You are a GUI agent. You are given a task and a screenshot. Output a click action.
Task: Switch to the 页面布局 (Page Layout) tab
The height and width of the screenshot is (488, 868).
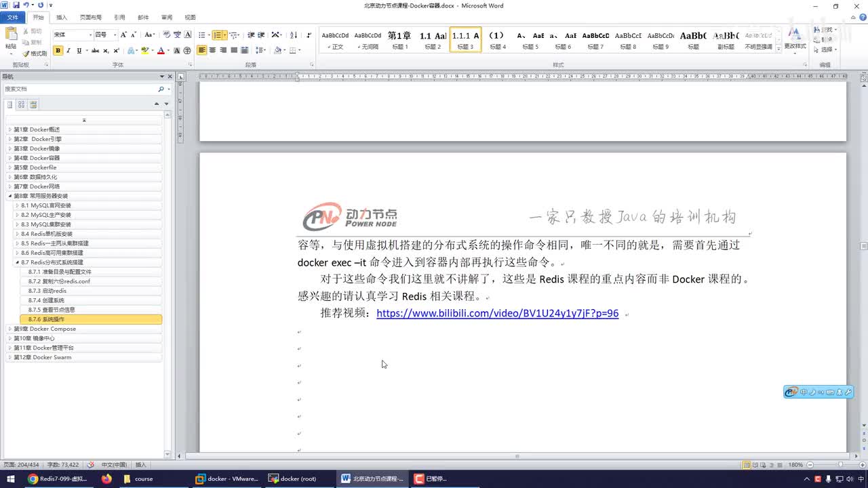[x=91, y=18]
